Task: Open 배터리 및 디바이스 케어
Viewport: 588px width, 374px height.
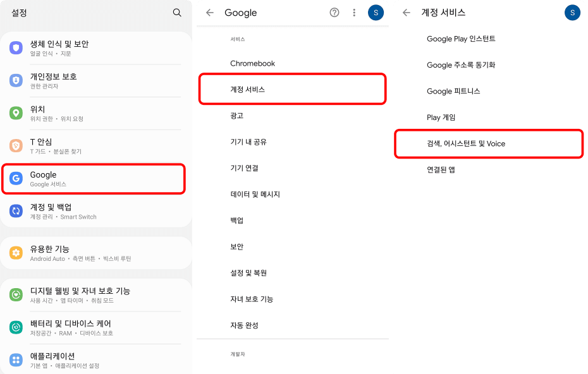Action: click(x=96, y=327)
